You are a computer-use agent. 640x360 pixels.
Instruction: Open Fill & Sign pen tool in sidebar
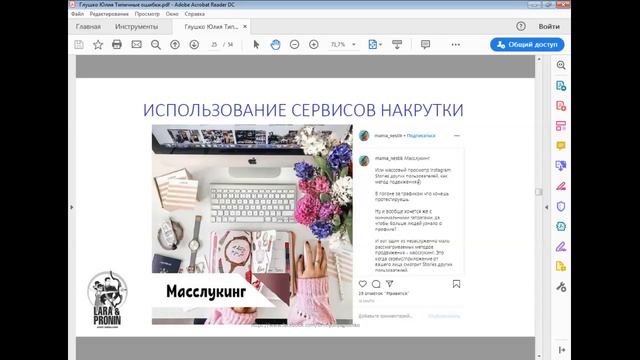(x=561, y=246)
